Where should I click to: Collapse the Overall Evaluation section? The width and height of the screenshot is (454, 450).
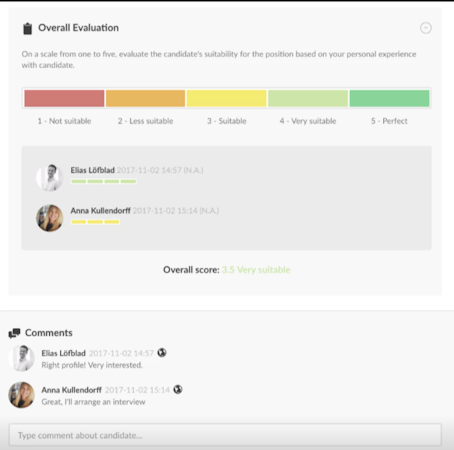(x=426, y=28)
